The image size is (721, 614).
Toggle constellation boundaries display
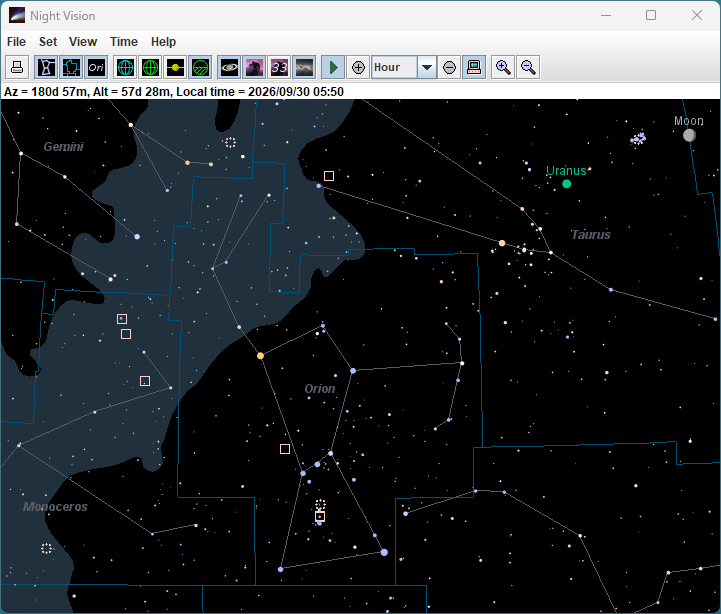pos(71,68)
